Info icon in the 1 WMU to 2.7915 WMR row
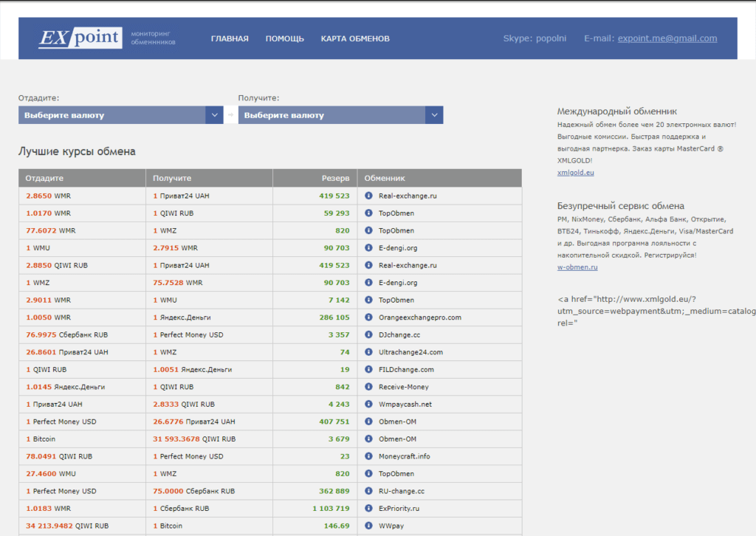 (369, 248)
